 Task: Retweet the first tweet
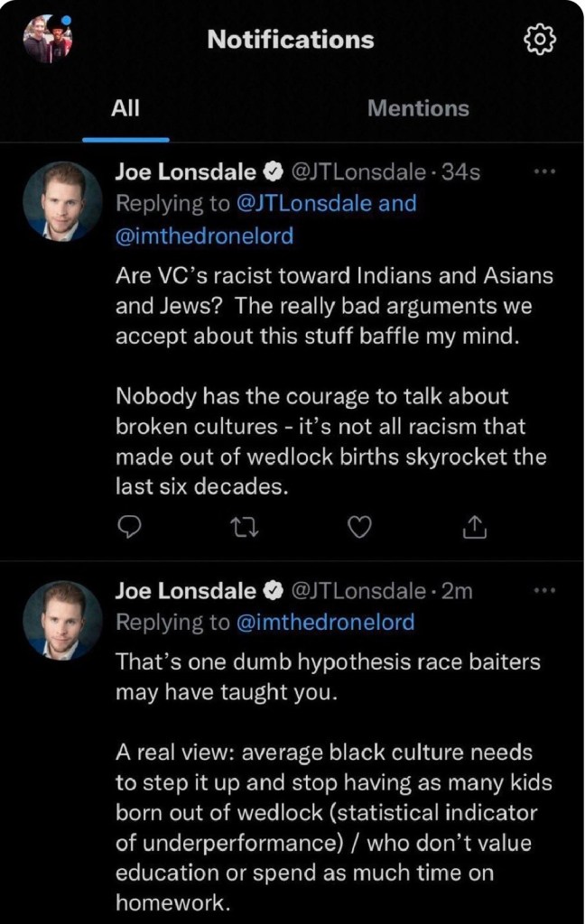(246, 528)
